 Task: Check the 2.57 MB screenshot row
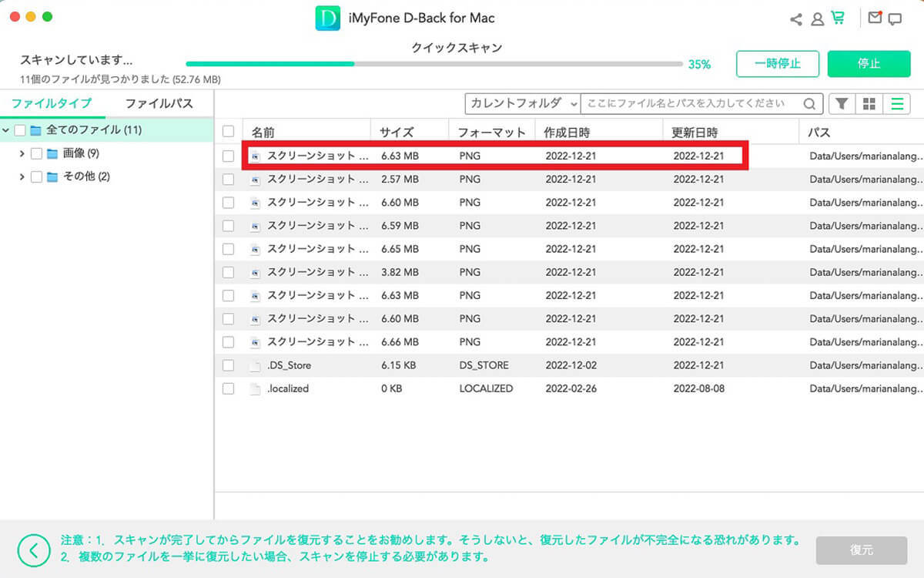[228, 180]
